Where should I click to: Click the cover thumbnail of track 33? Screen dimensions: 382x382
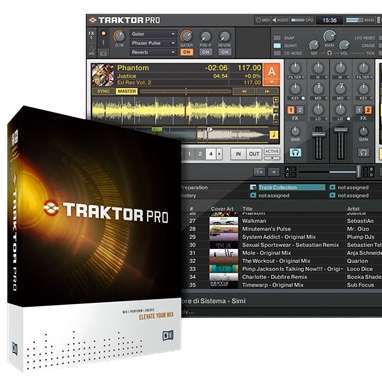(x=224, y=269)
